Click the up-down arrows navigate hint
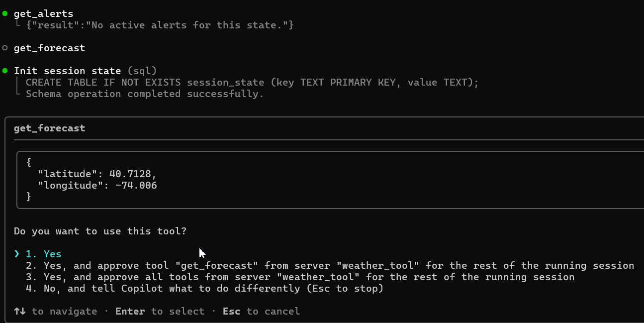The image size is (644, 323). tap(20, 311)
